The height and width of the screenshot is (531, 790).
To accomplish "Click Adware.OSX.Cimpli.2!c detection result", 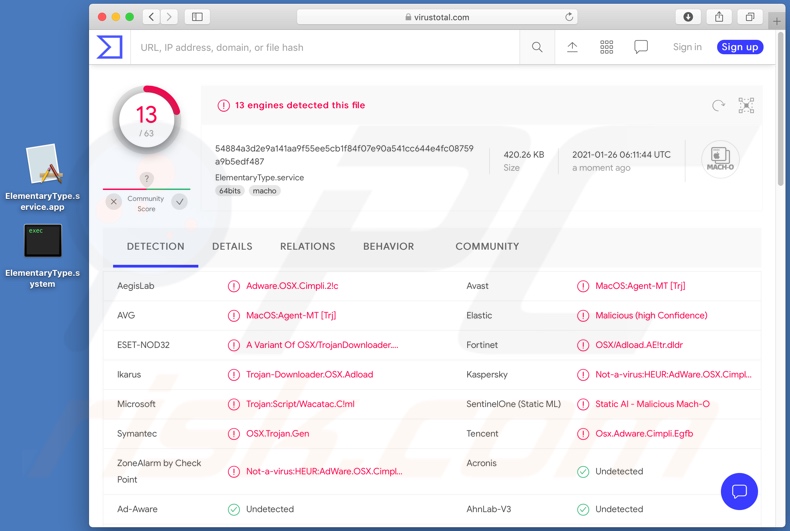I will point(292,286).
